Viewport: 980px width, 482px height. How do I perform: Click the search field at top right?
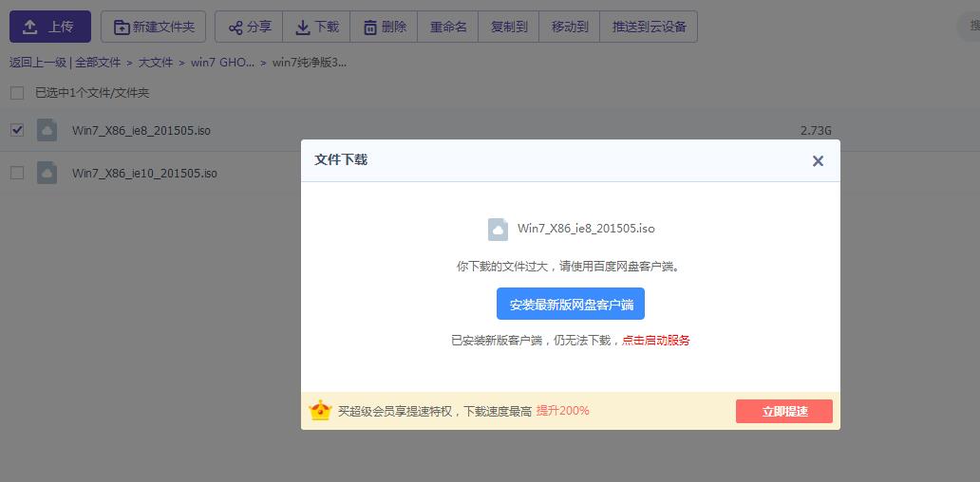(x=970, y=27)
